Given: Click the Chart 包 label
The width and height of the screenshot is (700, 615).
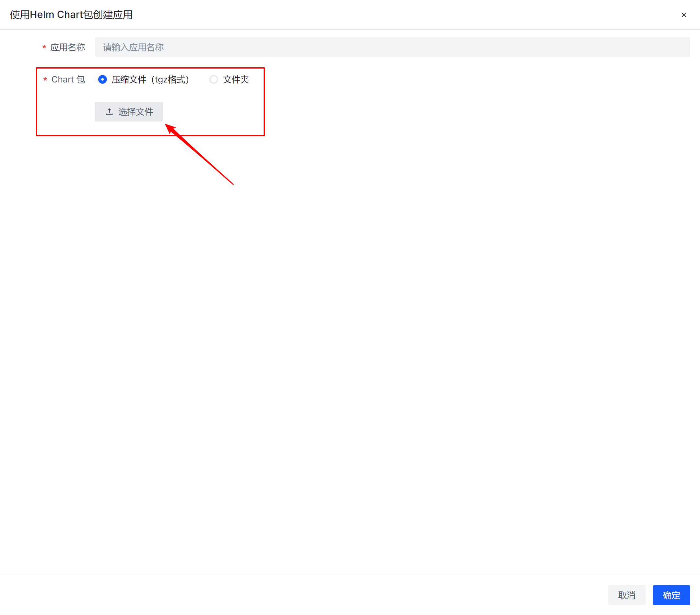Looking at the screenshot, I should click(x=68, y=80).
